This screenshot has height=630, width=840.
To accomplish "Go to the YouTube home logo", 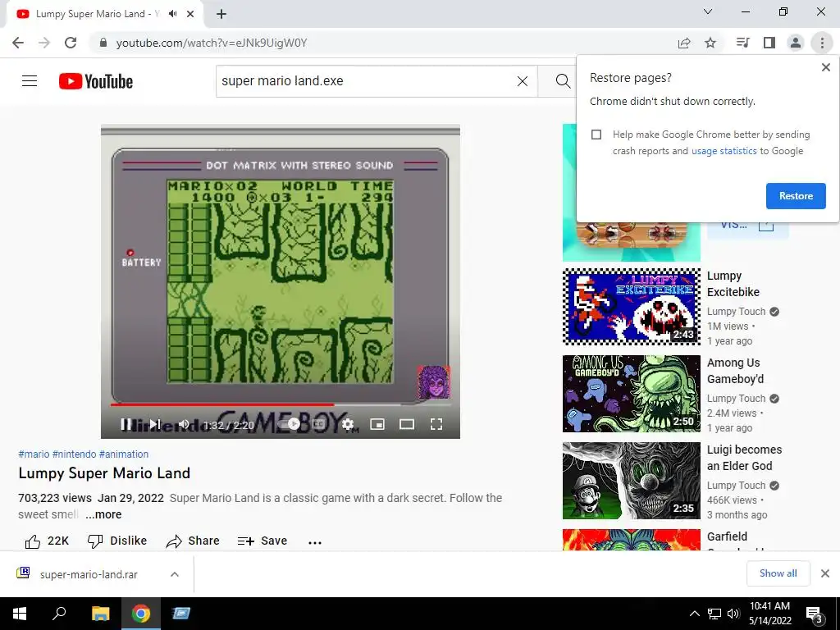I will click(96, 81).
